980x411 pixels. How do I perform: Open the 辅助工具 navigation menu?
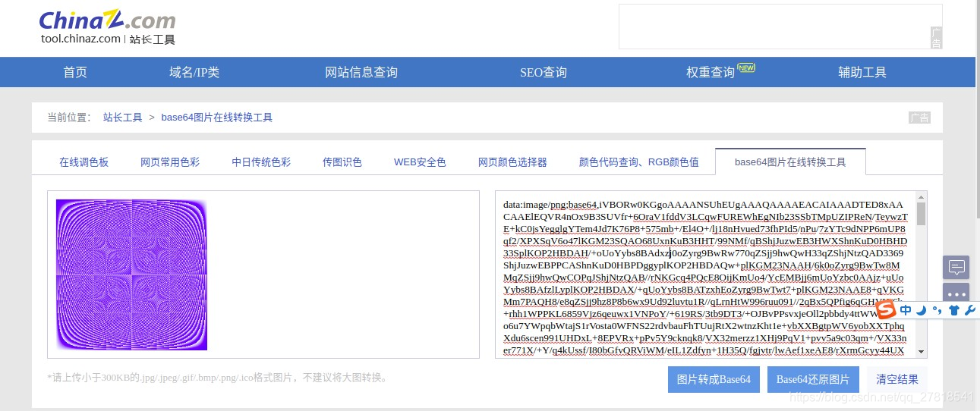(x=862, y=73)
